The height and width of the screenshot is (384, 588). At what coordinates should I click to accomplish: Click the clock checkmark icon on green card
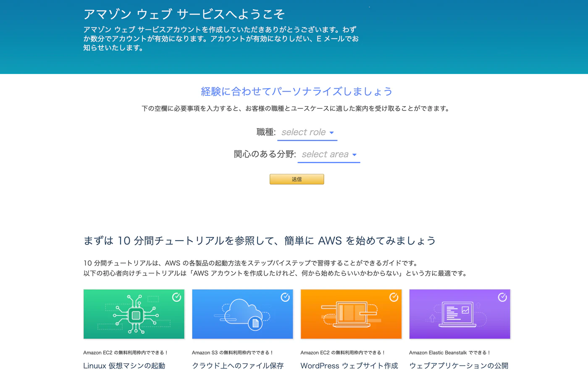pyautogui.click(x=177, y=297)
